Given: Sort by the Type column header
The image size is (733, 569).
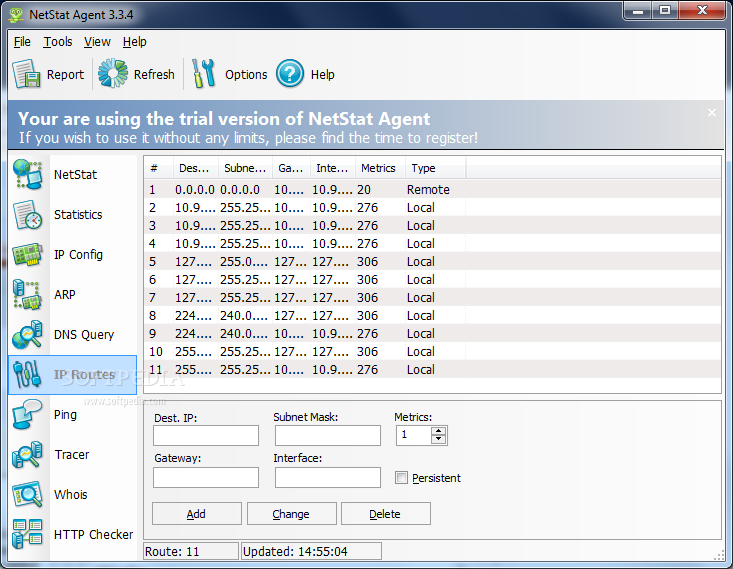Looking at the screenshot, I should pos(435,168).
